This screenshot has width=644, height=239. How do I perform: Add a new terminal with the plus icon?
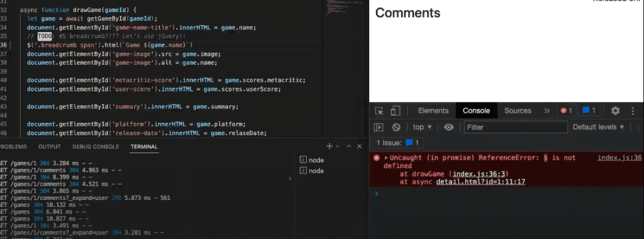[329, 147]
